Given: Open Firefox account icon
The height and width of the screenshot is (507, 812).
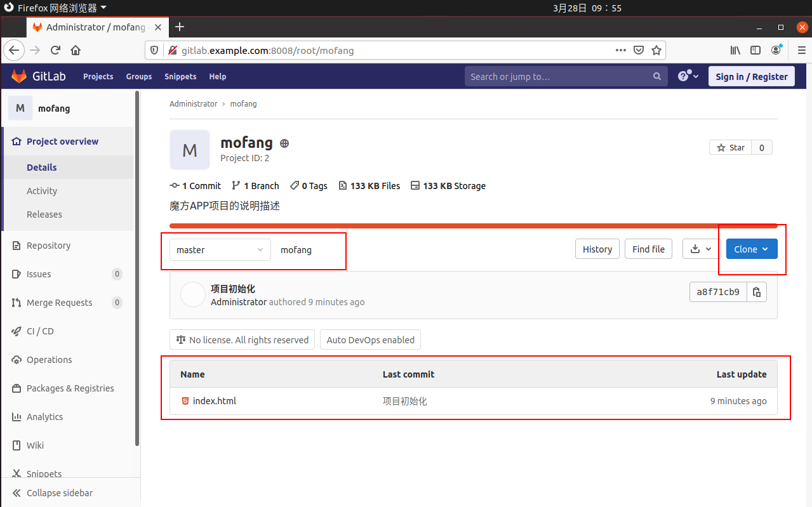Looking at the screenshot, I should pos(776,50).
